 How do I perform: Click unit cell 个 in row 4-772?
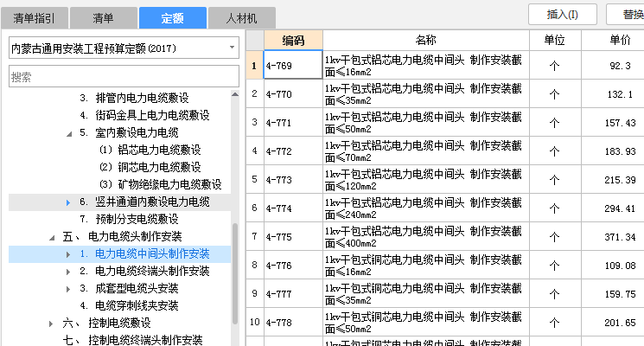tap(555, 151)
